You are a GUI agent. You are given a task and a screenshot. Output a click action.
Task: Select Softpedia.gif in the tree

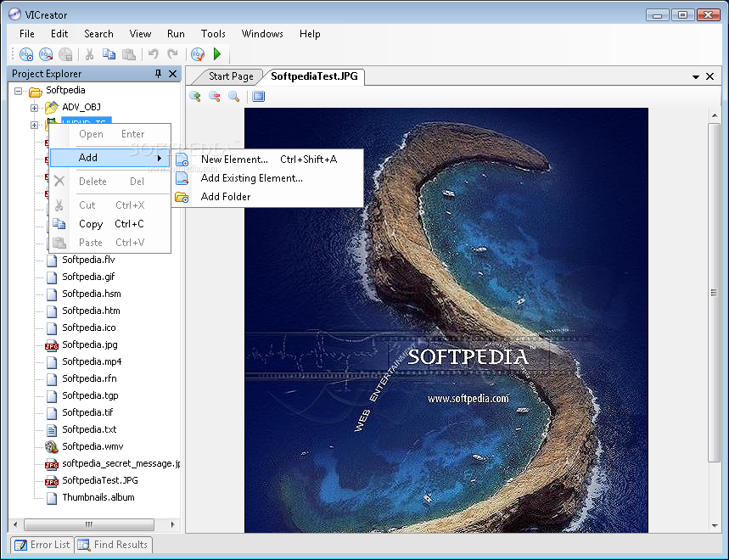(x=88, y=277)
